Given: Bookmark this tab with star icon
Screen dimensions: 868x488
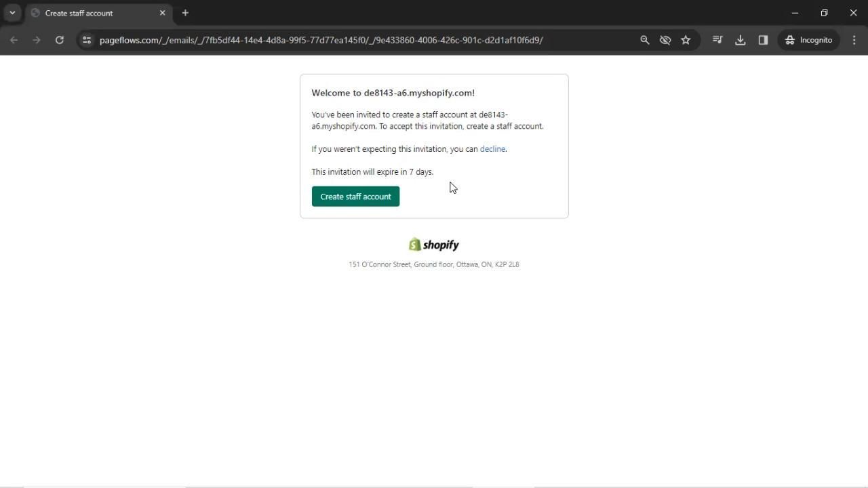Looking at the screenshot, I should click(x=686, y=40).
